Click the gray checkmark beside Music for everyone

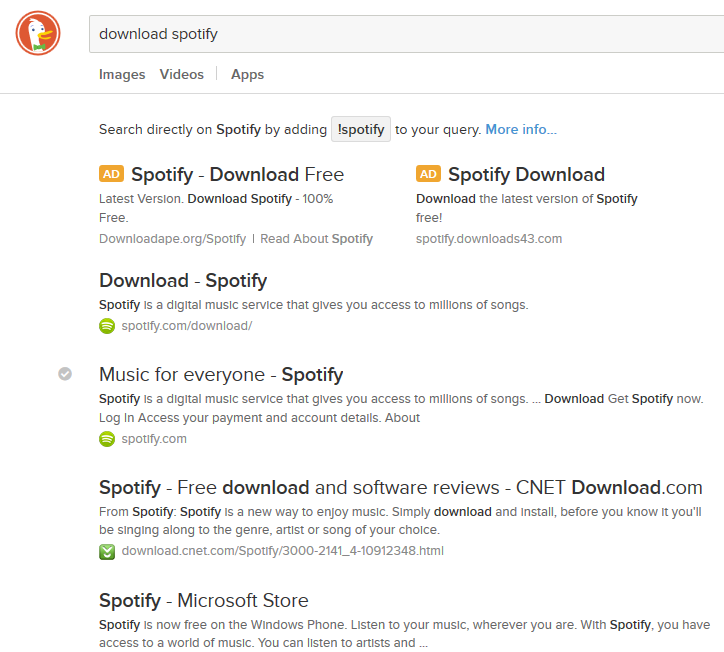tap(65, 374)
